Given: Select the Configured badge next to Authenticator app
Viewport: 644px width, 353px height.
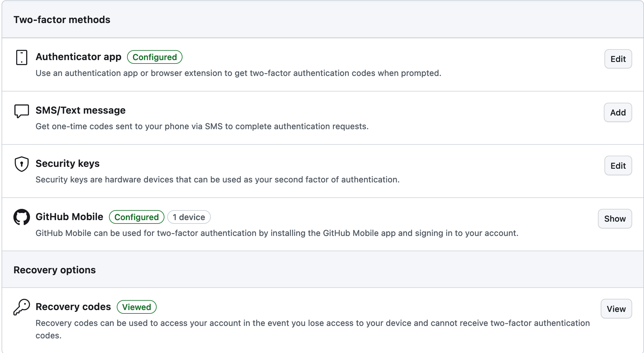Looking at the screenshot, I should pyautogui.click(x=154, y=57).
